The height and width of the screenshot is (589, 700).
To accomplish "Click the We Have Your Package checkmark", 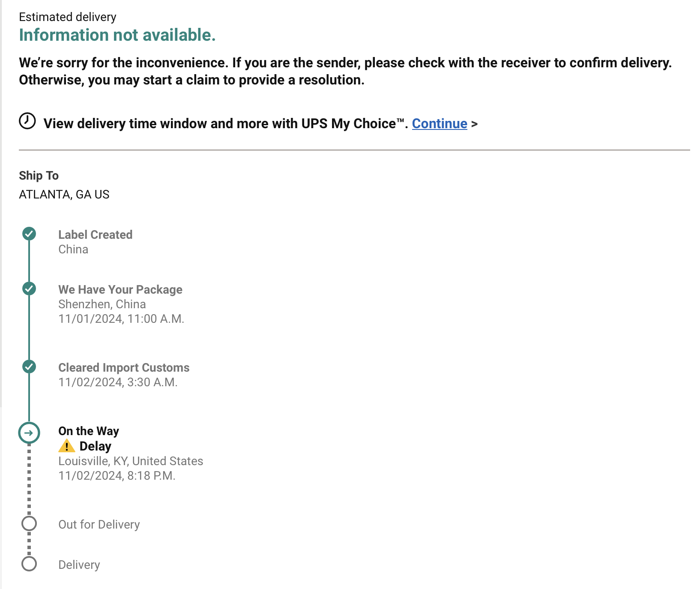I will 29,289.
